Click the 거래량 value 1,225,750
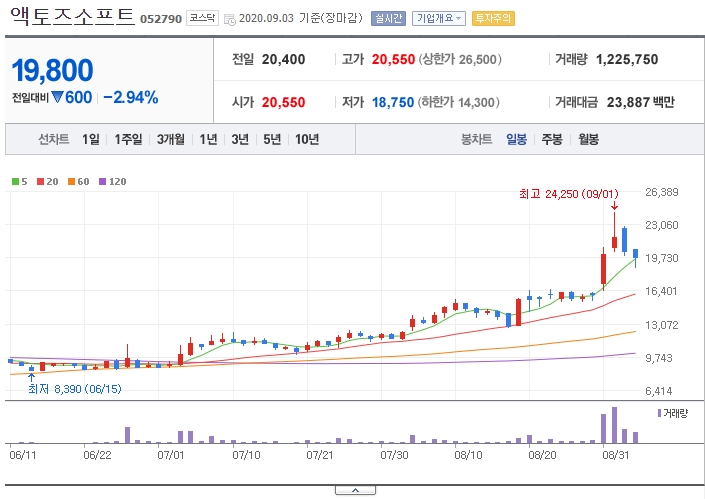This screenshot has height=499, width=705. [627, 59]
